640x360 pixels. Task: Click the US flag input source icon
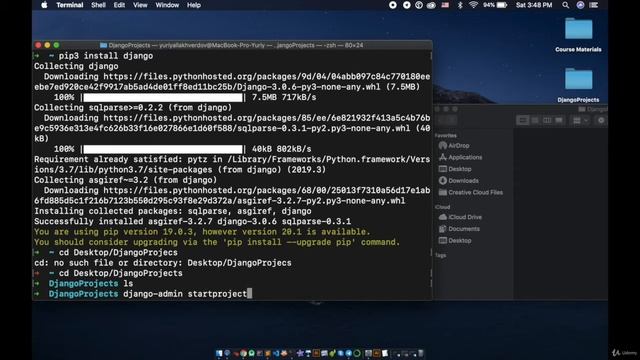pyautogui.click(x=445, y=5)
